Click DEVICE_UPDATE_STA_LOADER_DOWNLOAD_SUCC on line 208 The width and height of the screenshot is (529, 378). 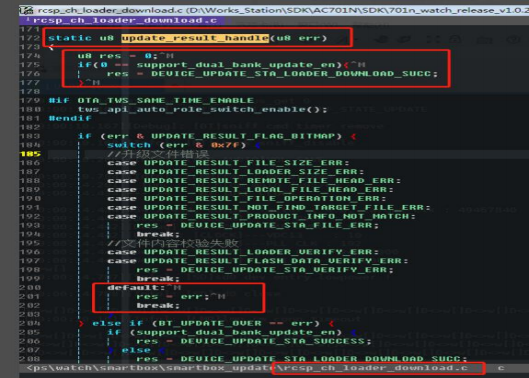tap(320, 359)
